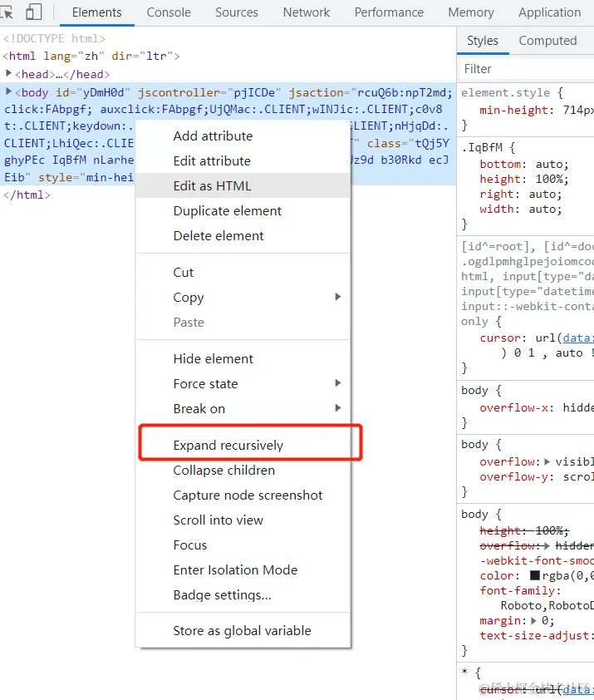The height and width of the screenshot is (700, 594).
Task: Open the Sources tab
Action: point(237,12)
